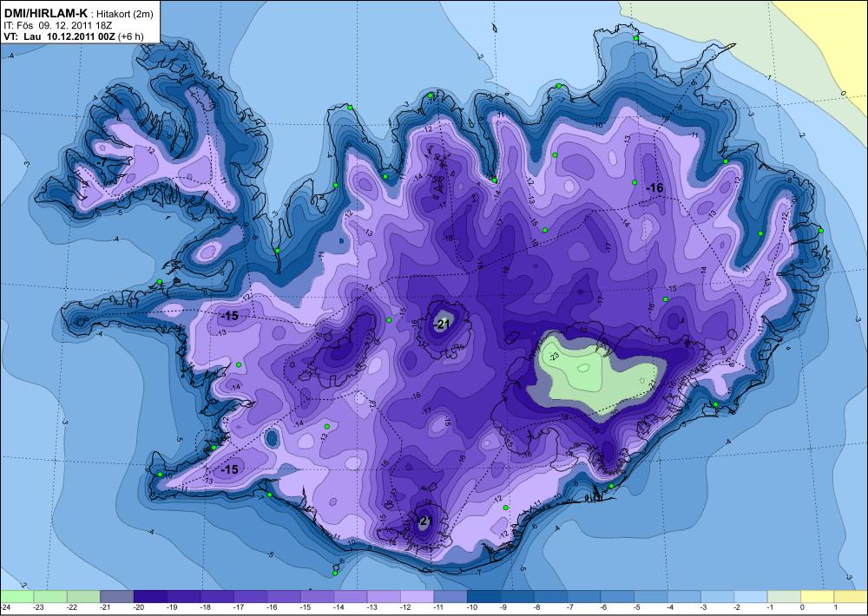Click the -23 contour label on Vatnajökull

(x=554, y=357)
